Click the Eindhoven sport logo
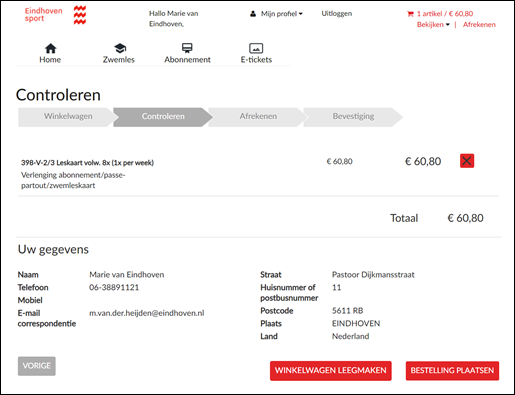The height and width of the screenshot is (395, 515). (55, 15)
